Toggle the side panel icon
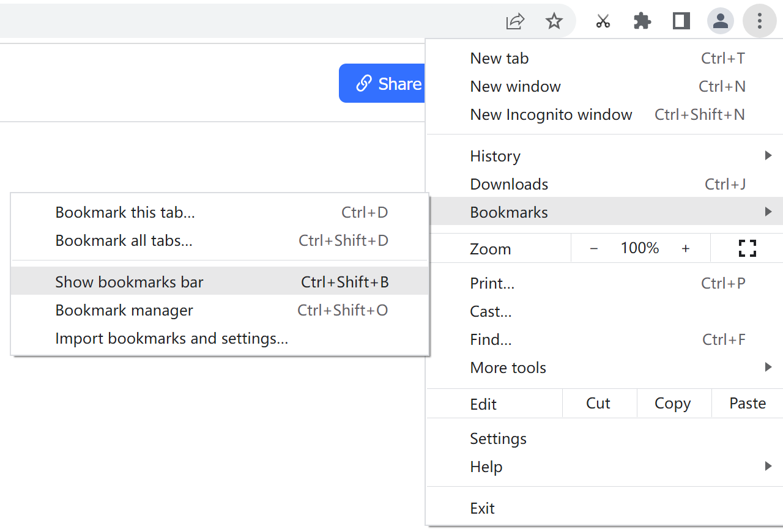This screenshot has width=783, height=532. pos(681,21)
